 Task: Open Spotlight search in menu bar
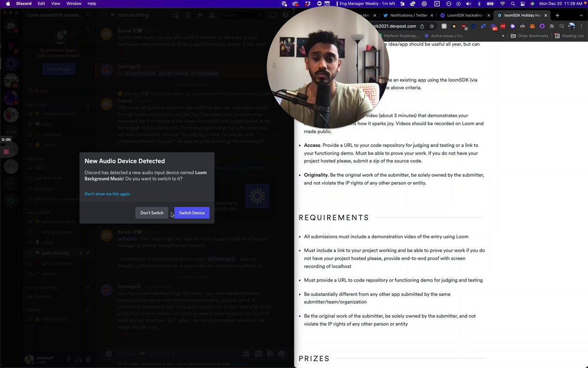pos(513,4)
